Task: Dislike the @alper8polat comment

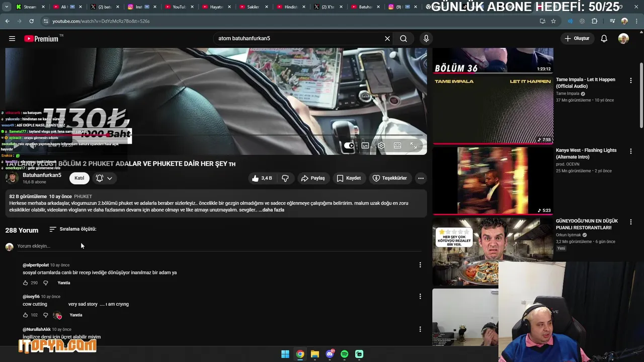Action: tap(45, 283)
